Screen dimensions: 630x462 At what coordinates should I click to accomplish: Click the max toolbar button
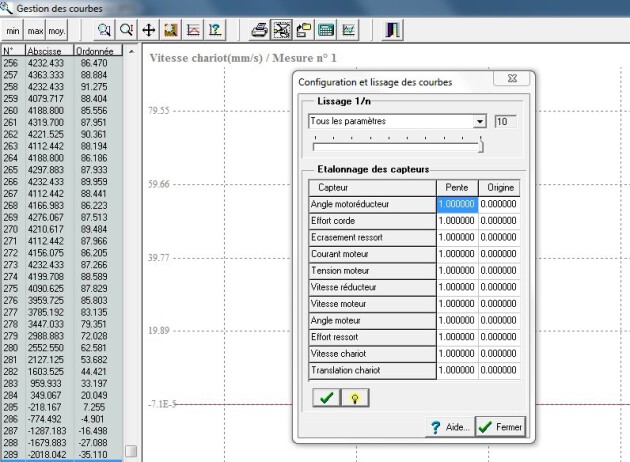(x=35, y=31)
